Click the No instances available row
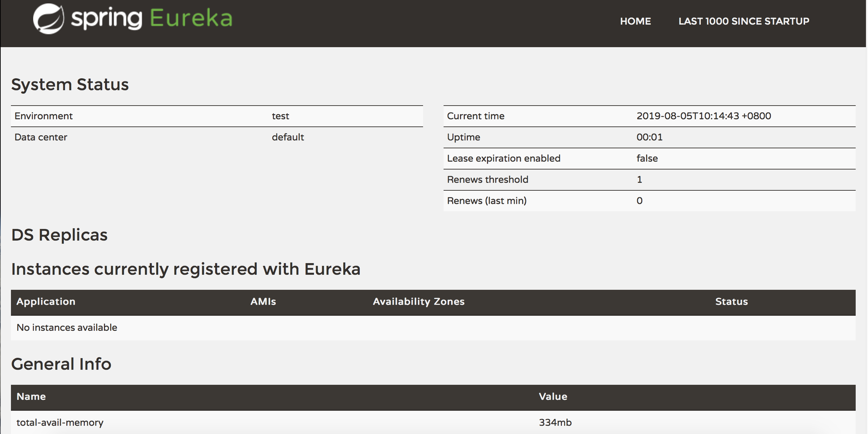The height and width of the screenshot is (434, 868). pos(67,327)
